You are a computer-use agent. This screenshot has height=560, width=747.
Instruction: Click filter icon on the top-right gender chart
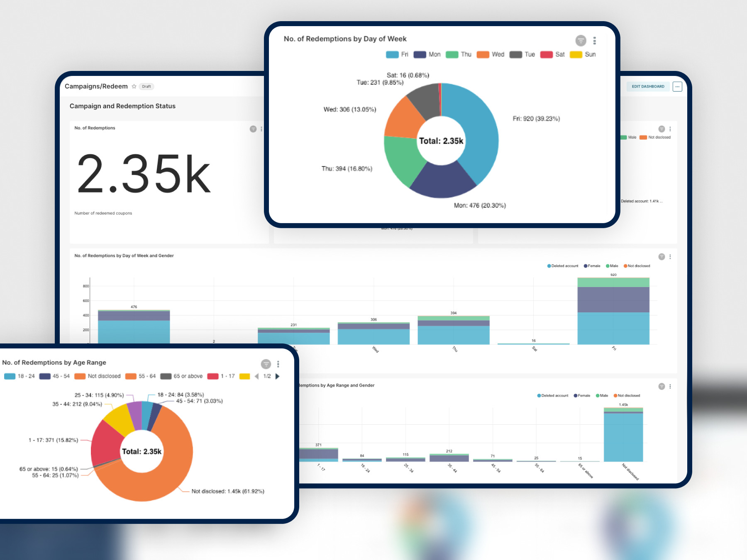tap(662, 129)
